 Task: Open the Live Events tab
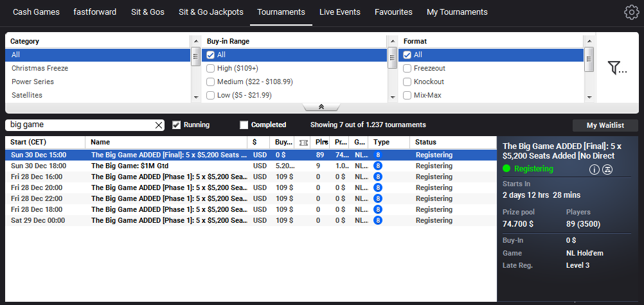point(339,12)
